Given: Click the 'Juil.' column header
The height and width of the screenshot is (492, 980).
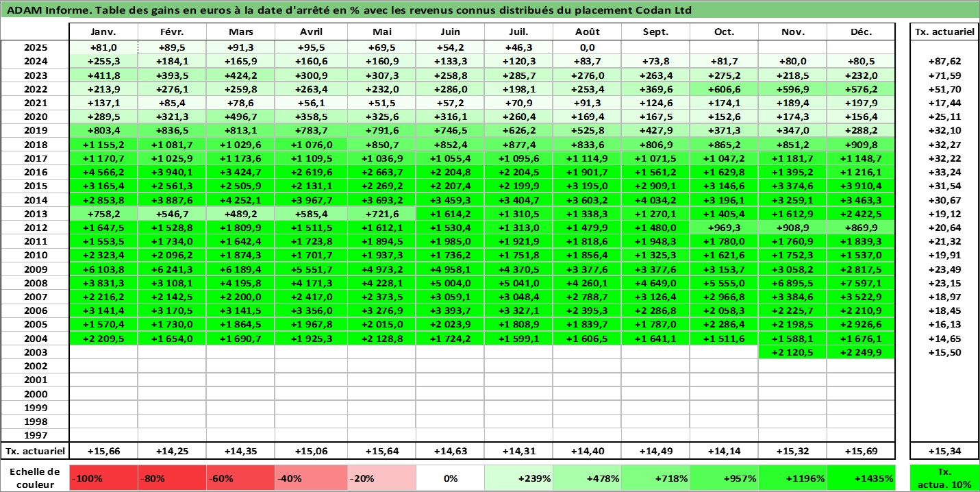Looking at the screenshot, I should (x=518, y=32).
